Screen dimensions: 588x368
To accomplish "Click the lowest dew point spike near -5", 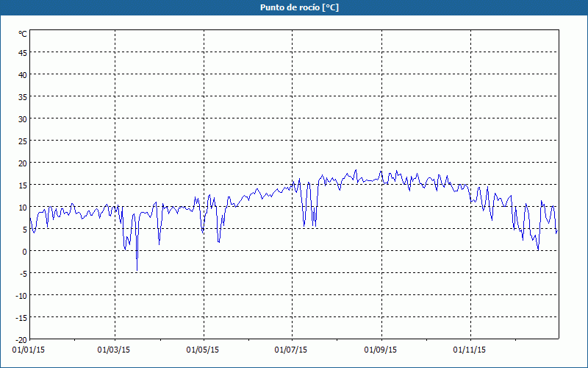I will (137, 269).
